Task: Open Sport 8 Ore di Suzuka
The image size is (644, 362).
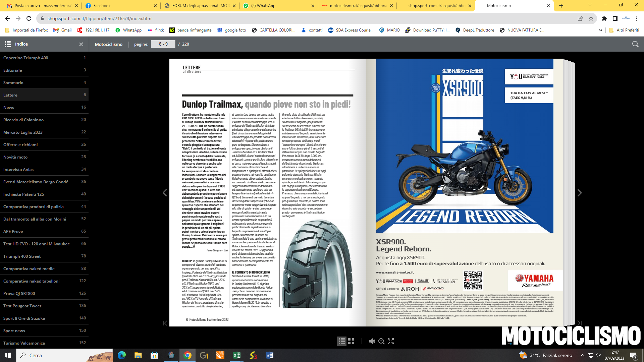Action: point(44,318)
